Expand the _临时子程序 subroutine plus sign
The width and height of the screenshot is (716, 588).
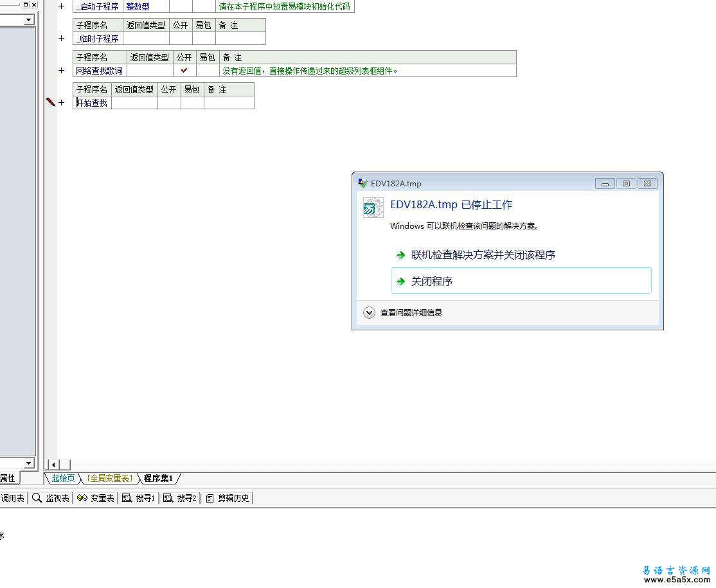pos(61,39)
